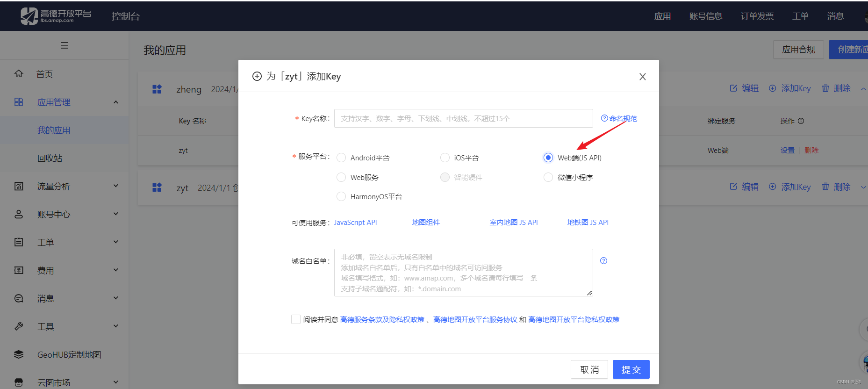868x389 pixels.
Task: Open the 地铁图 JS API link
Action: [588, 223]
